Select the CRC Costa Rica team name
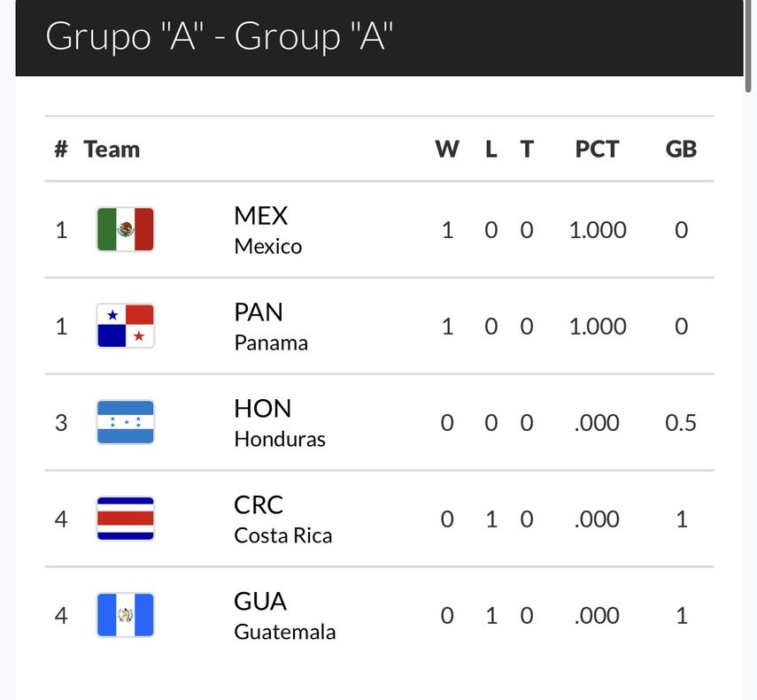The height and width of the screenshot is (700, 757). click(282, 519)
